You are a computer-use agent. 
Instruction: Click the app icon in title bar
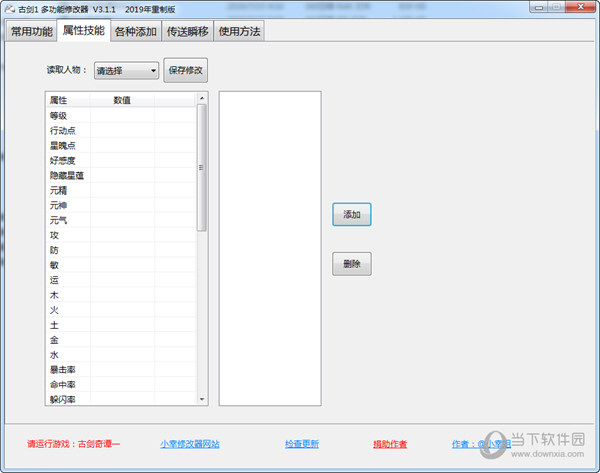[x=10, y=9]
